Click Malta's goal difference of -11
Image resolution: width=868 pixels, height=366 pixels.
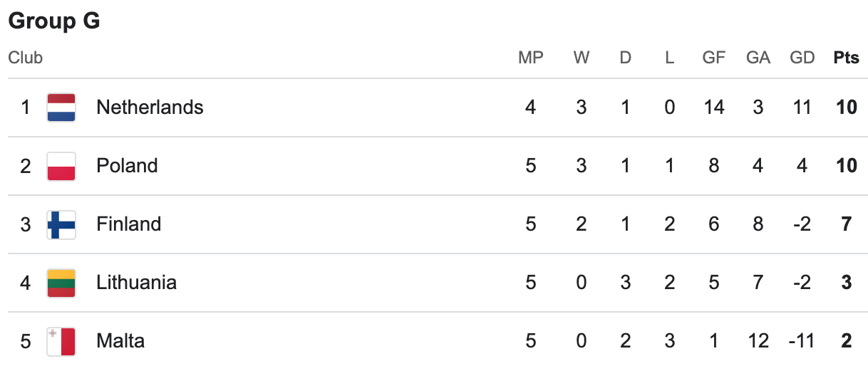(x=802, y=341)
